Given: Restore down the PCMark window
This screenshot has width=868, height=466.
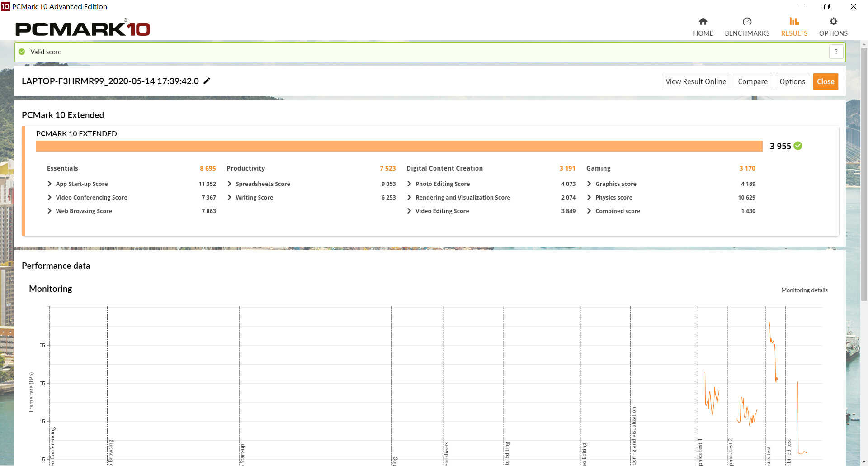Looking at the screenshot, I should (827, 6).
